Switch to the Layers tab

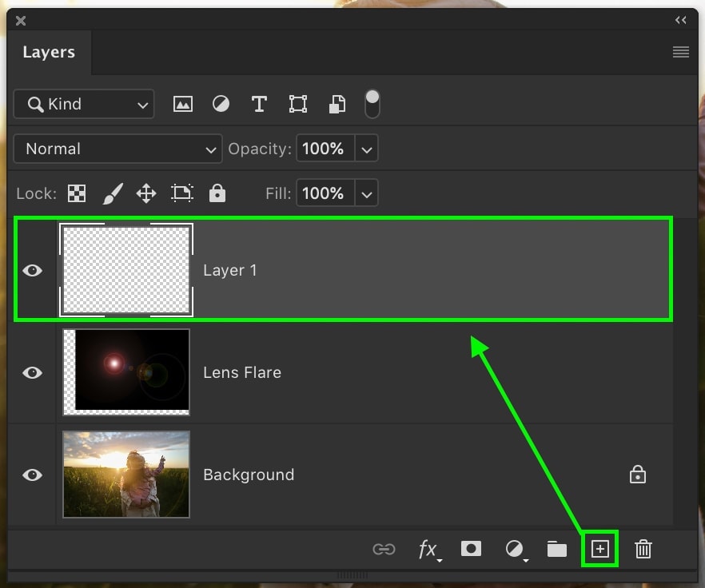click(49, 52)
